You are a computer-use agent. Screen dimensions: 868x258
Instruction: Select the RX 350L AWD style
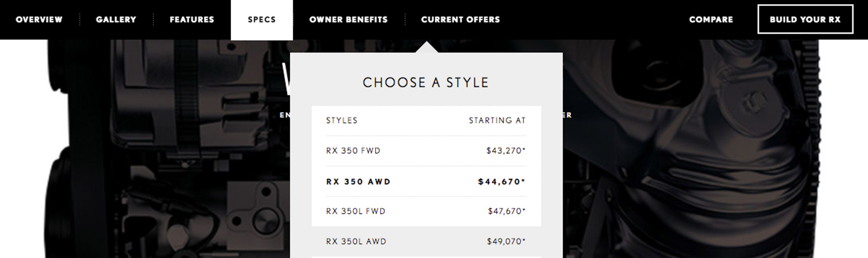click(x=356, y=242)
